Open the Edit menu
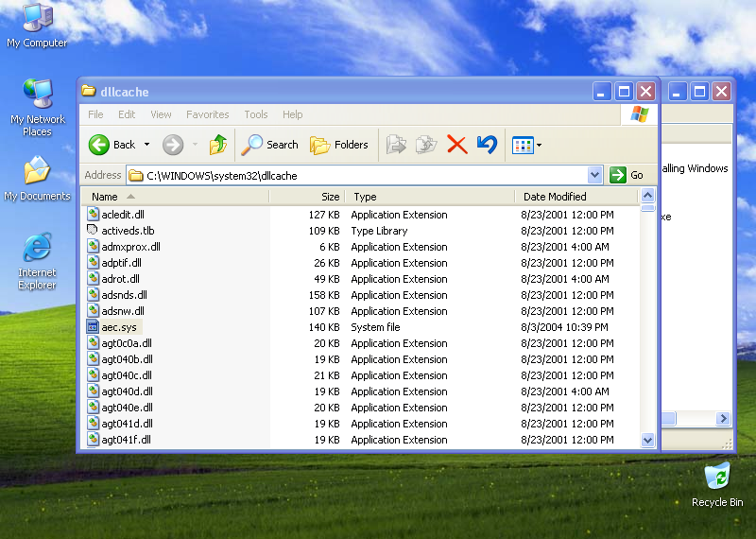This screenshot has width=756, height=539. (127, 114)
